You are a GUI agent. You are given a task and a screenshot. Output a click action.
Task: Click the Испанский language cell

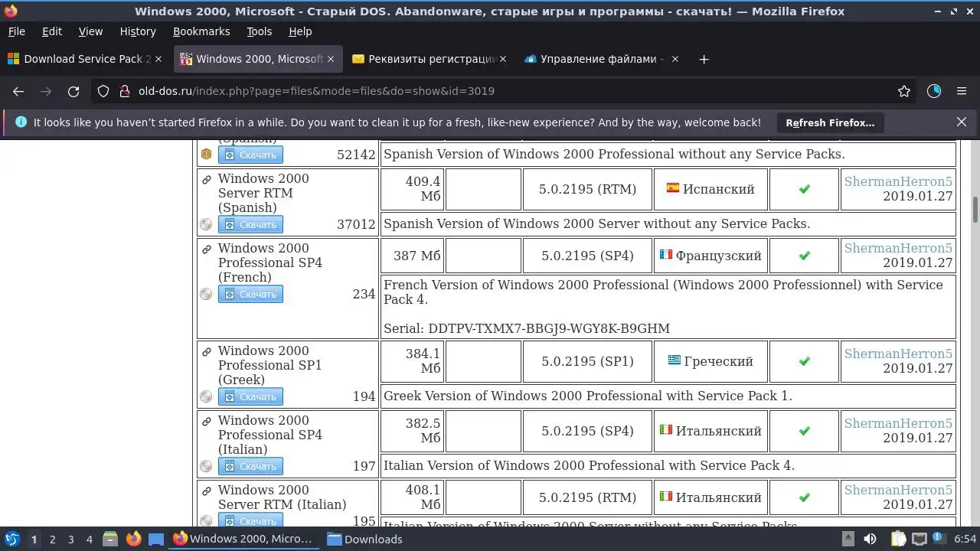point(710,189)
